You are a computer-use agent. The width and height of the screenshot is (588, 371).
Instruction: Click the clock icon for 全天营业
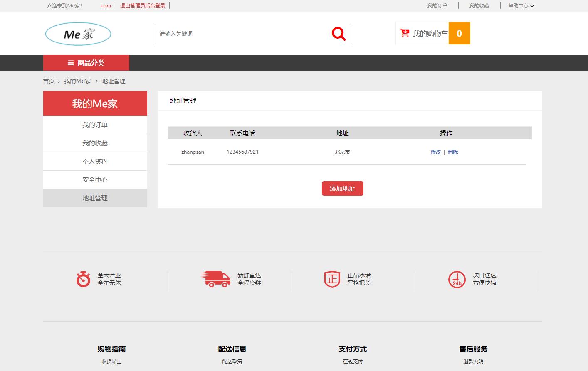84,279
